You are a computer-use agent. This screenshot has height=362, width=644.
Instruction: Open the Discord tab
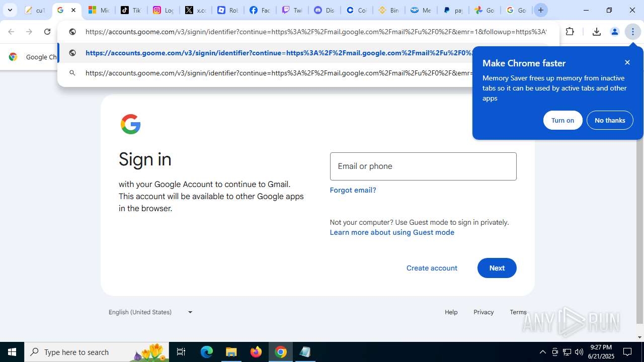point(324,10)
